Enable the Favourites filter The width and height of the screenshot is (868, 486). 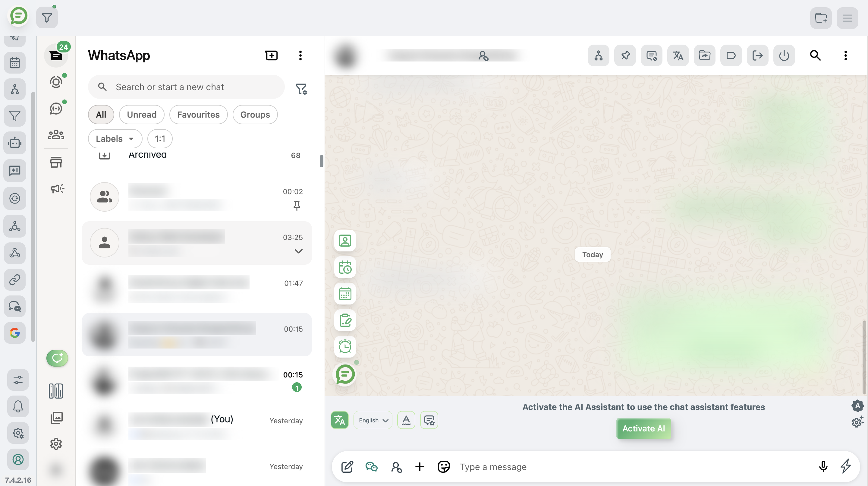pyautogui.click(x=198, y=115)
